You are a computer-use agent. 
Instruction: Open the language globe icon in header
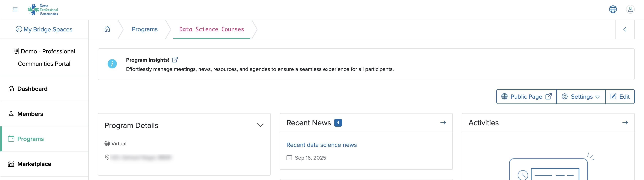[x=613, y=9]
